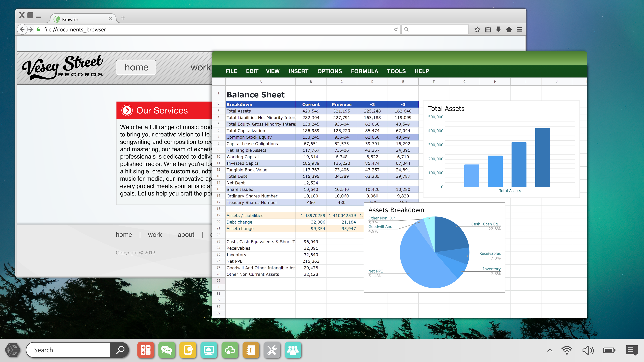Click the browser back arrow
644x362 pixels.
(22, 29)
